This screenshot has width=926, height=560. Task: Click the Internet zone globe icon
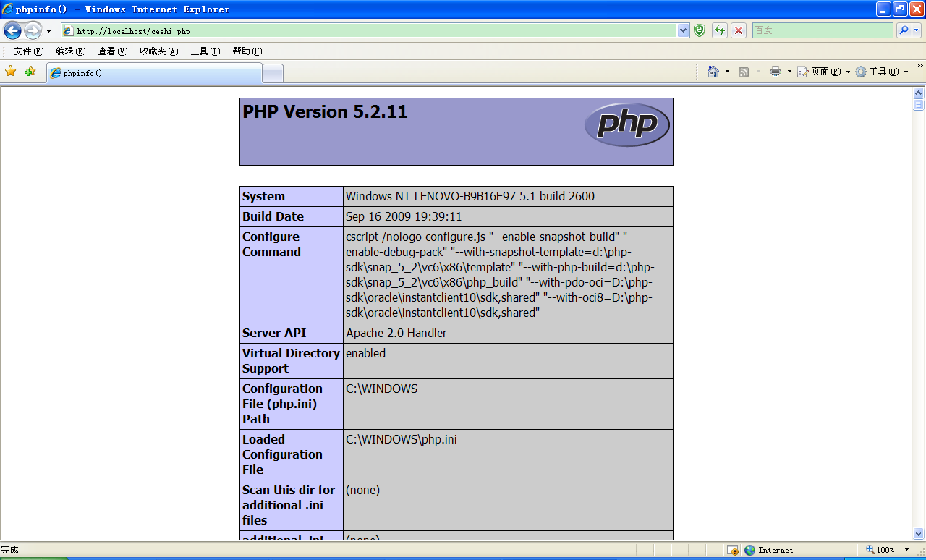[750, 550]
